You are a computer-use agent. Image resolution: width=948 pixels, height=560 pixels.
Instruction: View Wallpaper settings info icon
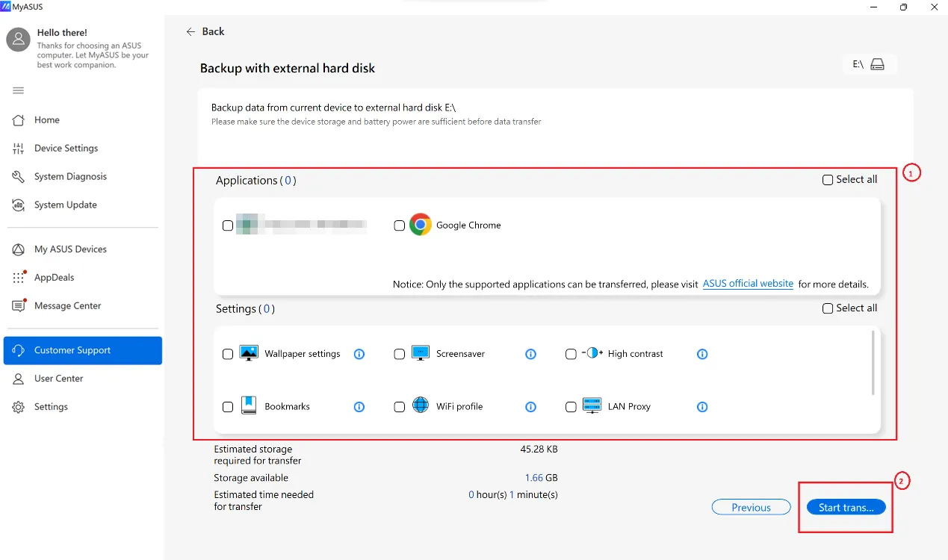point(359,354)
